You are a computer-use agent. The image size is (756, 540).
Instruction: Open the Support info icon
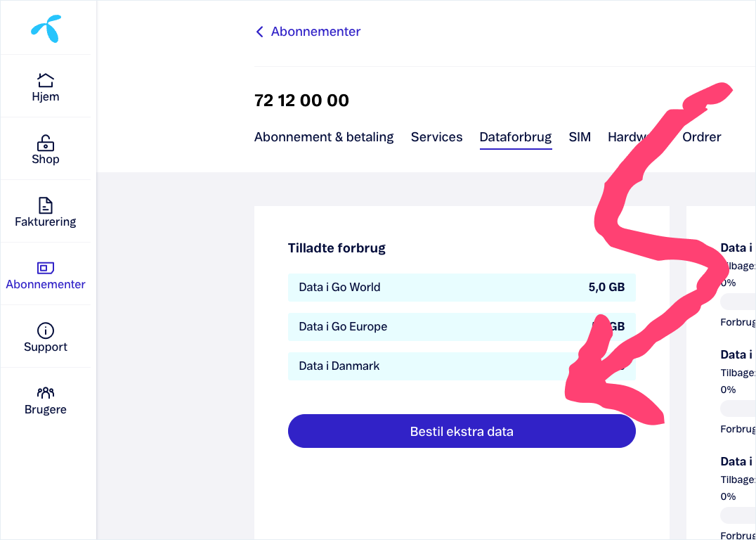click(46, 330)
